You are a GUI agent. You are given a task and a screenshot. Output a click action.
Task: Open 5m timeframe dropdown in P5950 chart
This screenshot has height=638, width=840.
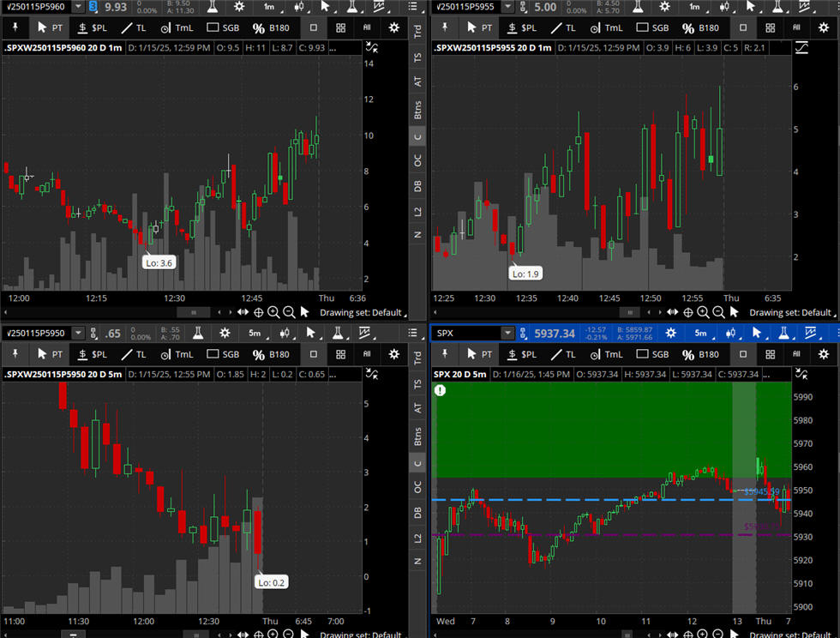point(256,333)
